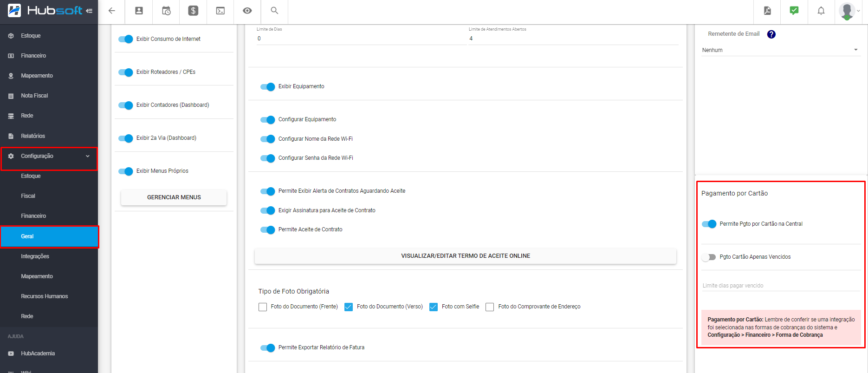Image resolution: width=868 pixels, height=373 pixels.
Task: Open the user avatar menu
Action: pyautogui.click(x=847, y=11)
